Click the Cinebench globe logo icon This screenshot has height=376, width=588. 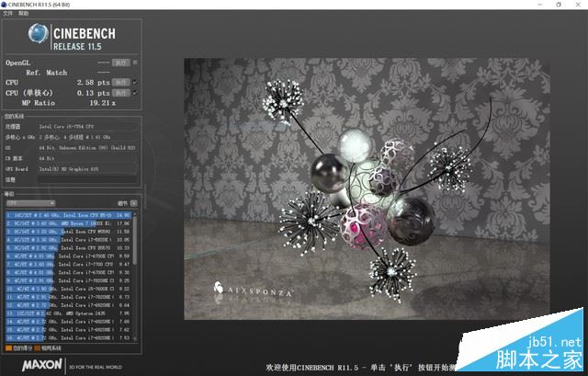coord(39,34)
